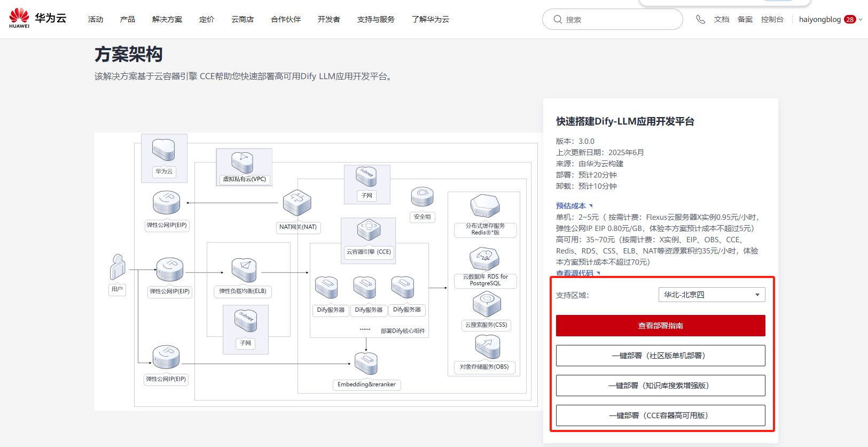The height and width of the screenshot is (447, 868).
Task: Click the search magnifier icon
Action: 558,19
